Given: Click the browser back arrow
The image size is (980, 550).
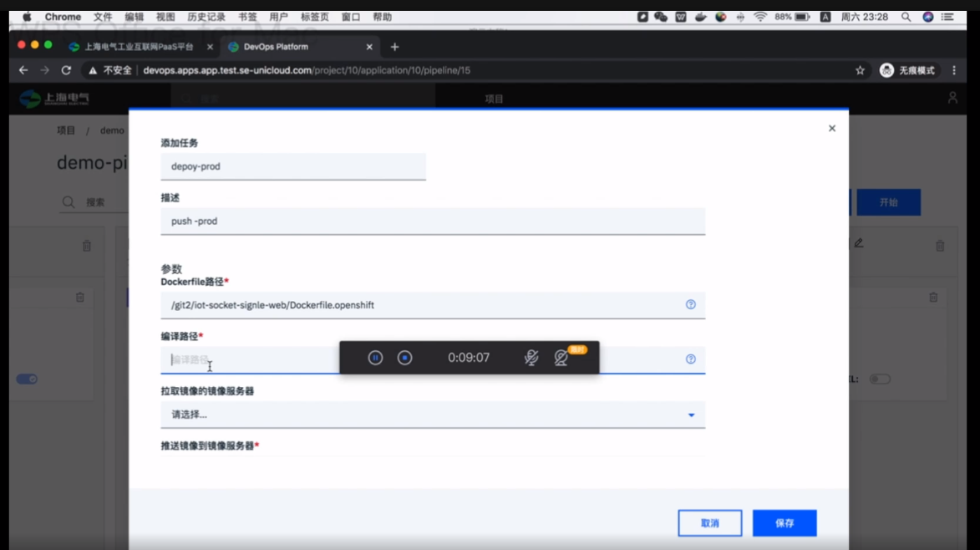Looking at the screenshot, I should (x=23, y=70).
